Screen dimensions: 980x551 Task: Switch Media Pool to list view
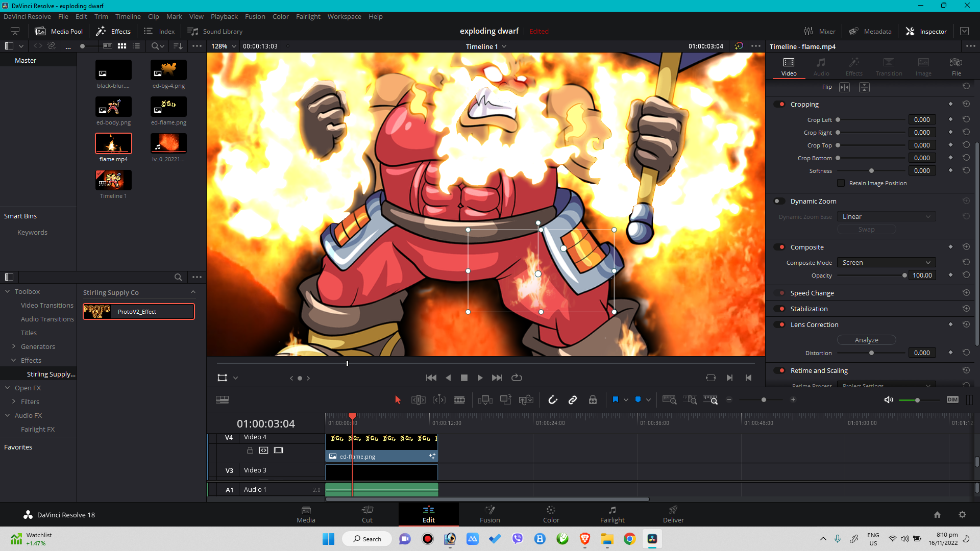pos(136,46)
